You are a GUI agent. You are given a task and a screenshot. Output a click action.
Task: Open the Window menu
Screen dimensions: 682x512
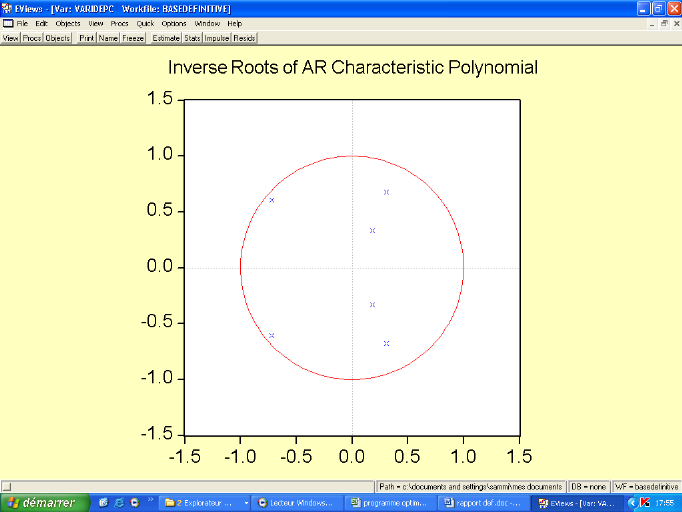tap(207, 23)
